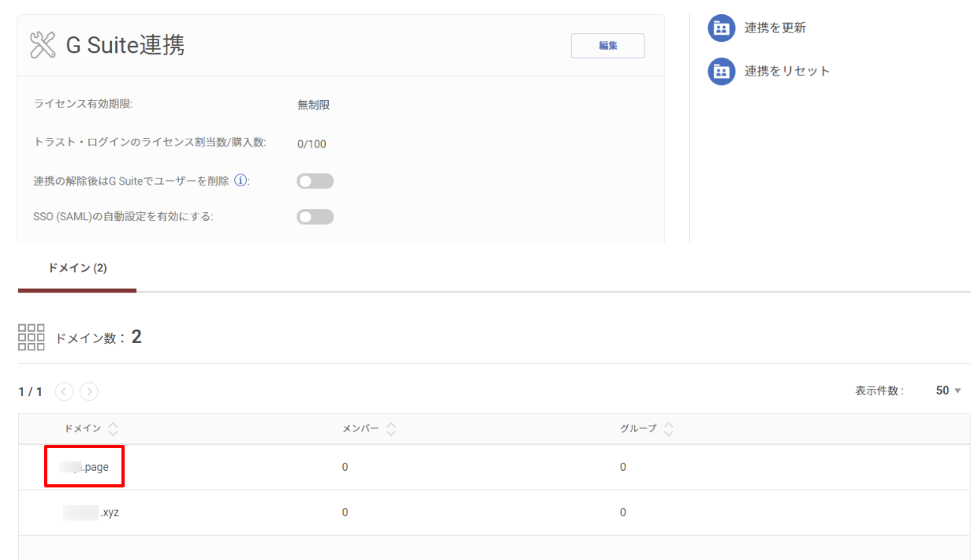Click the ライセンス有効期限 label

point(83,103)
